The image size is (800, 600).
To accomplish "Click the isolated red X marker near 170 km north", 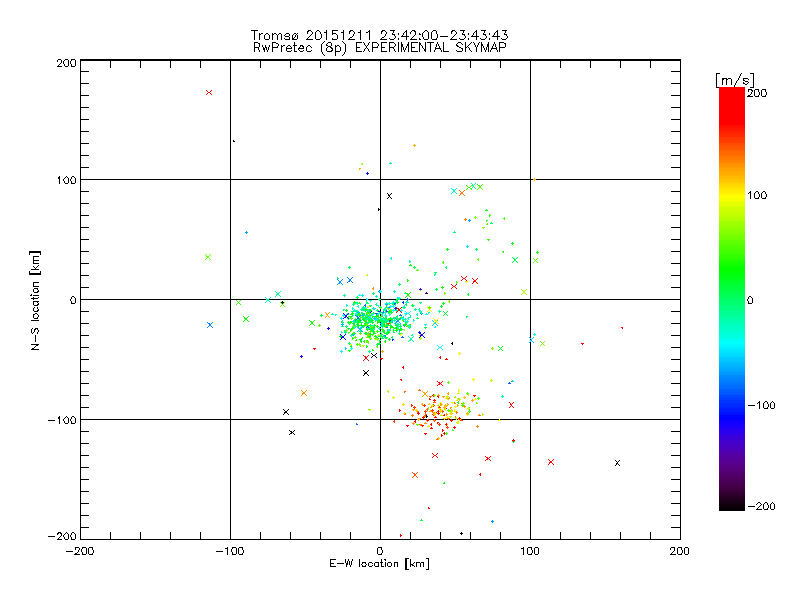I will pos(209,92).
